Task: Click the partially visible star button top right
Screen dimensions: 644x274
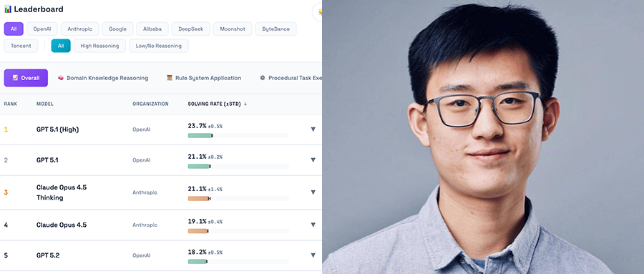Action: coord(317,12)
